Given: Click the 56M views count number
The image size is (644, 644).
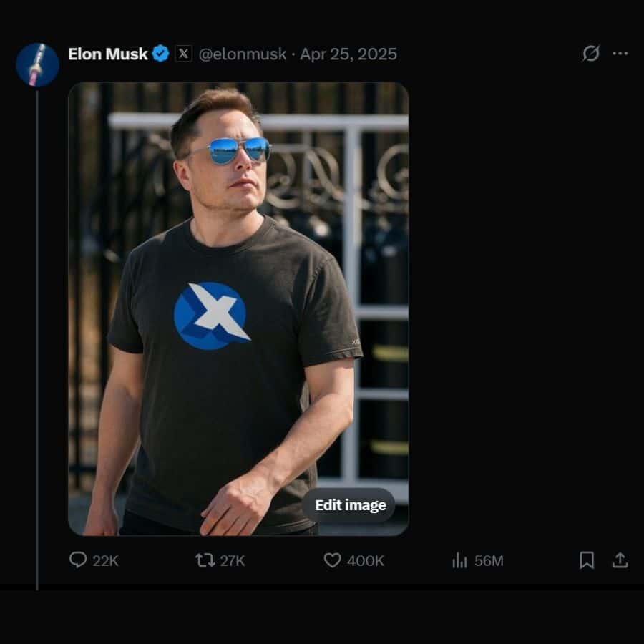Looking at the screenshot, I should pos(489,561).
